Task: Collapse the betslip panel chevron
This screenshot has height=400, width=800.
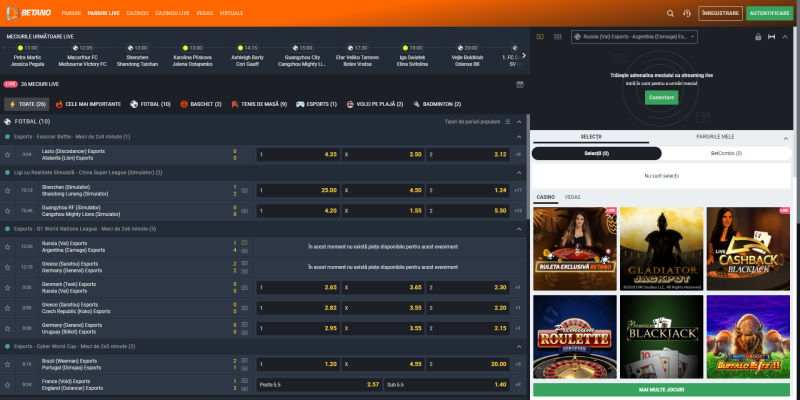Action: pos(785,138)
